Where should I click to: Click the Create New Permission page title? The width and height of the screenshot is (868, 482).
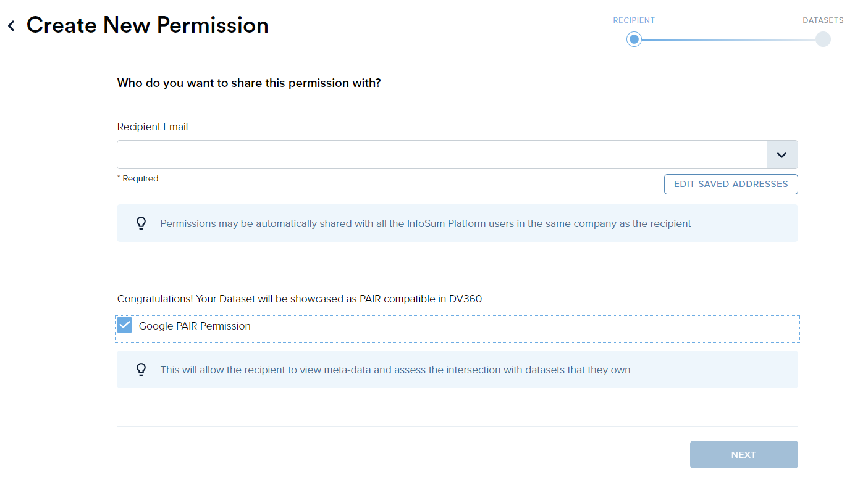pyautogui.click(x=148, y=25)
